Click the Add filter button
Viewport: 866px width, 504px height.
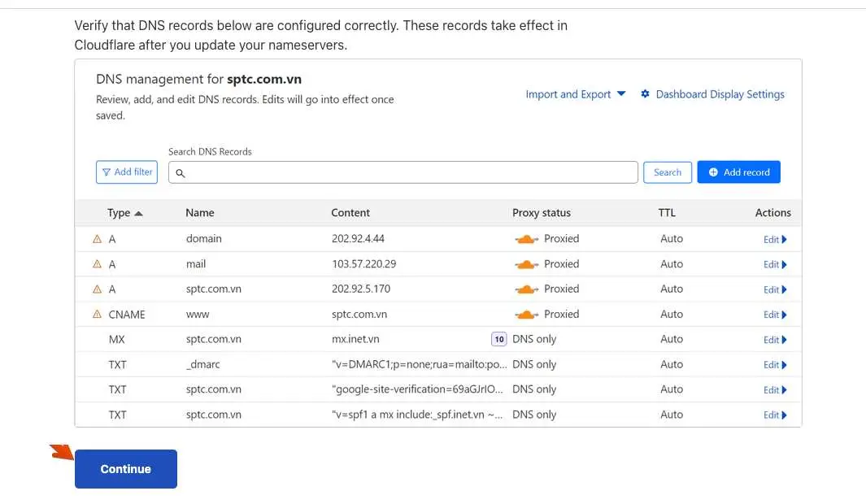tap(127, 172)
